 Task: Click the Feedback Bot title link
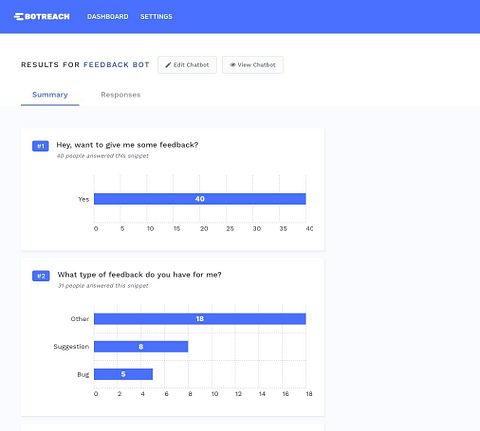[116, 65]
